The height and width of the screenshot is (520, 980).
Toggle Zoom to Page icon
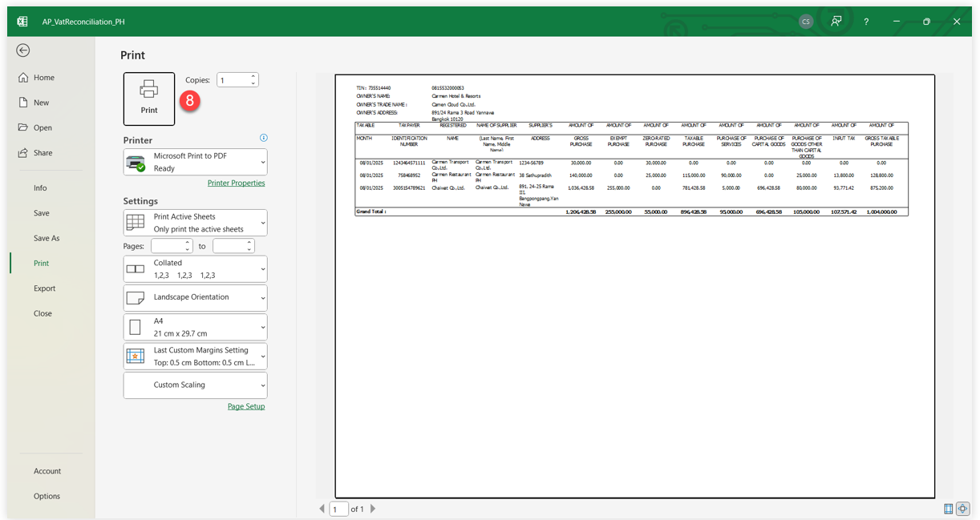(962, 509)
